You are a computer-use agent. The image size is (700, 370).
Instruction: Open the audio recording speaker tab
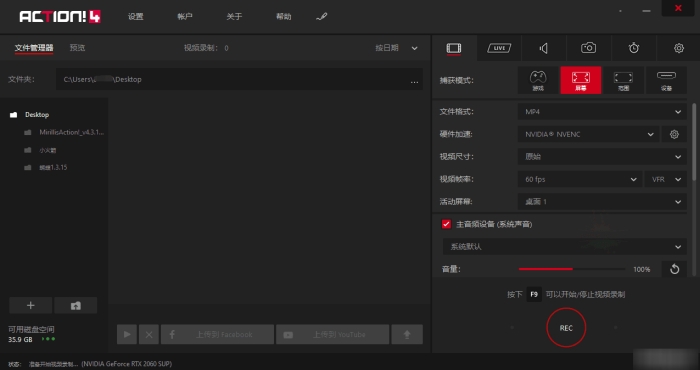click(543, 48)
